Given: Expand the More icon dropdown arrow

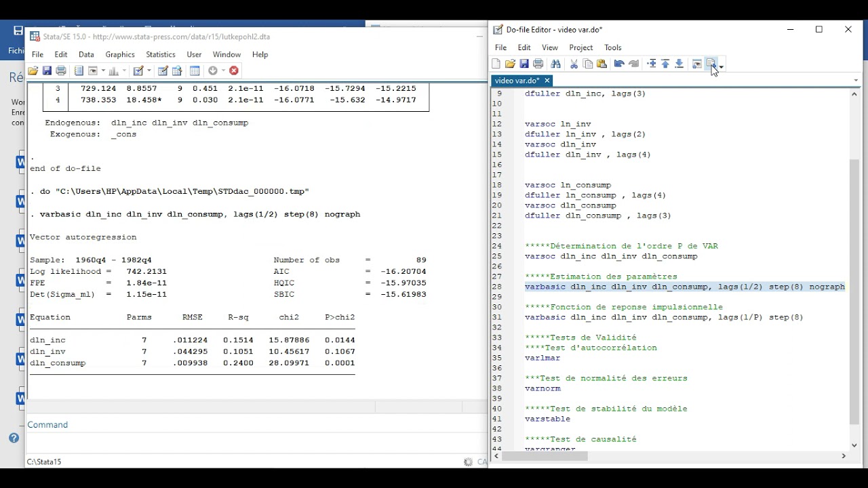Looking at the screenshot, I should coord(223,70).
